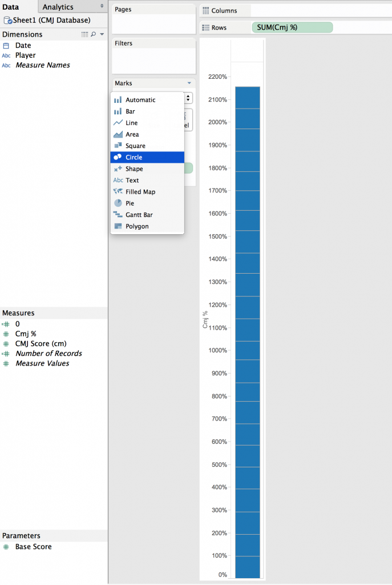
Task: Select the Cmj % measure
Action: [x=25, y=334]
